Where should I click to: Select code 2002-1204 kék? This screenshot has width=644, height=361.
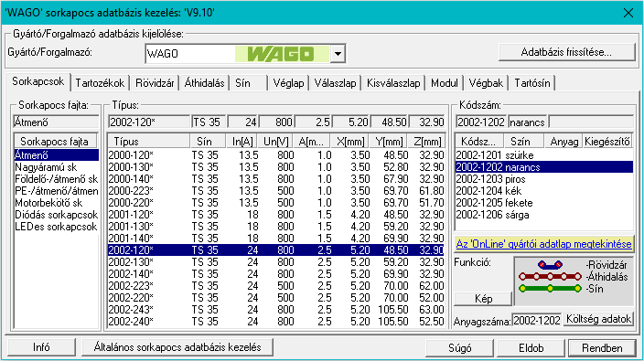click(x=544, y=191)
